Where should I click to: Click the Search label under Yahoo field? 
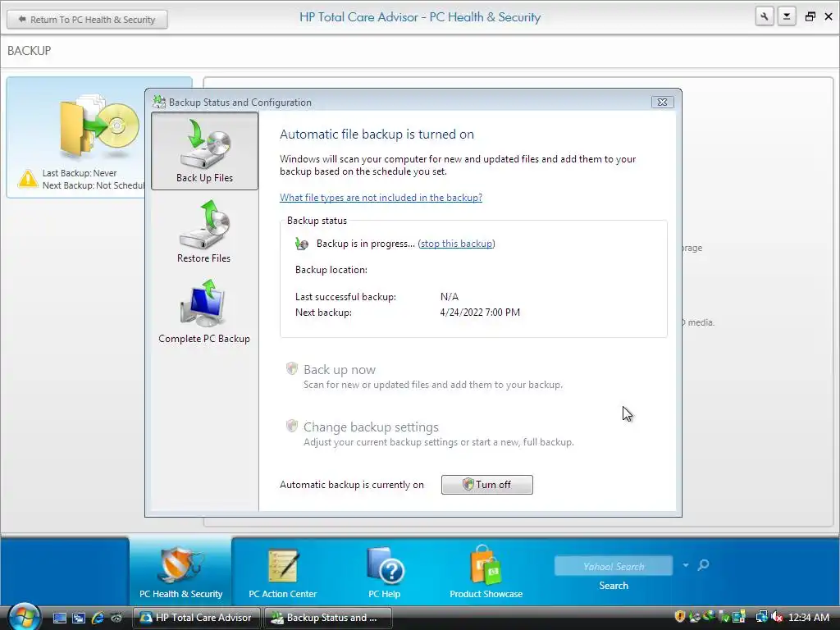click(614, 586)
